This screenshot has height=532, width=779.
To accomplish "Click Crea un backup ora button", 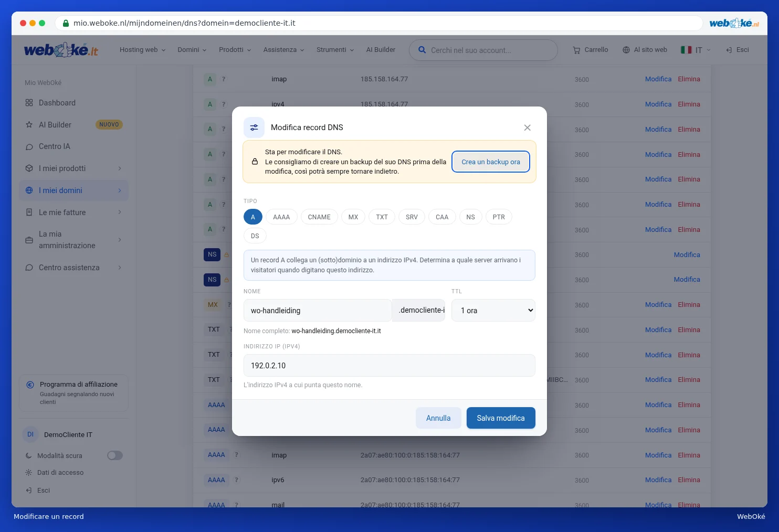I will pos(491,162).
